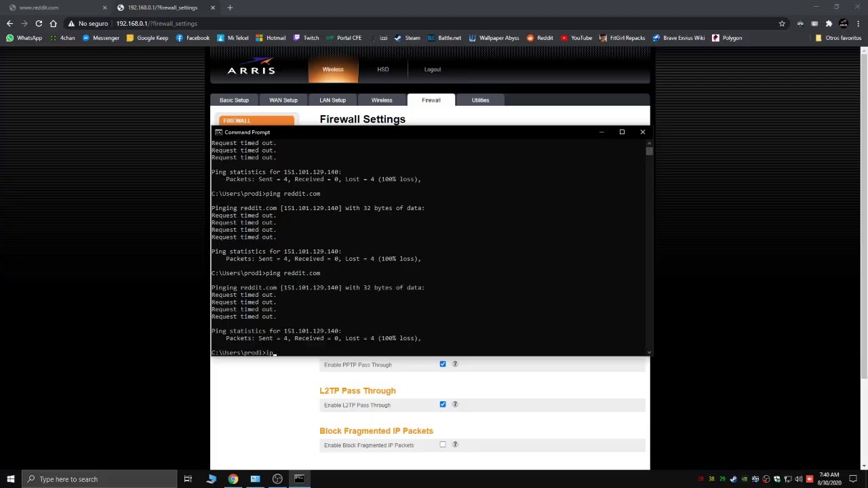
Task: Open the 4chan bookmark
Action: point(62,38)
